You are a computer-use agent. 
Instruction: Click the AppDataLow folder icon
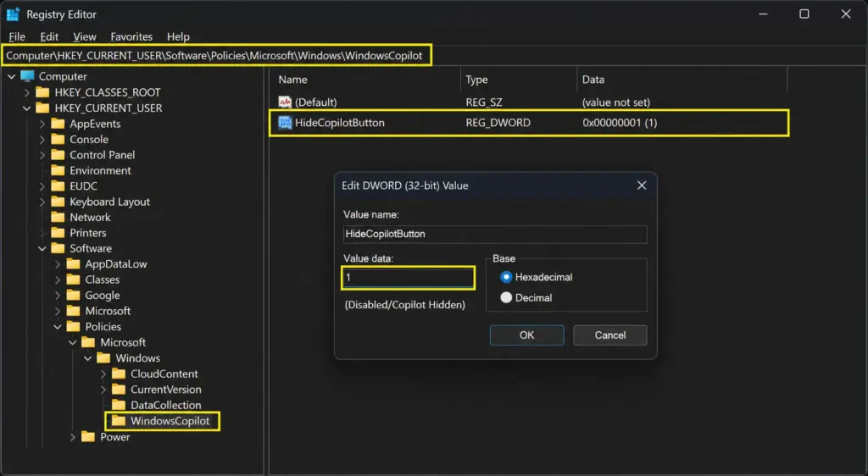pyautogui.click(x=73, y=263)
